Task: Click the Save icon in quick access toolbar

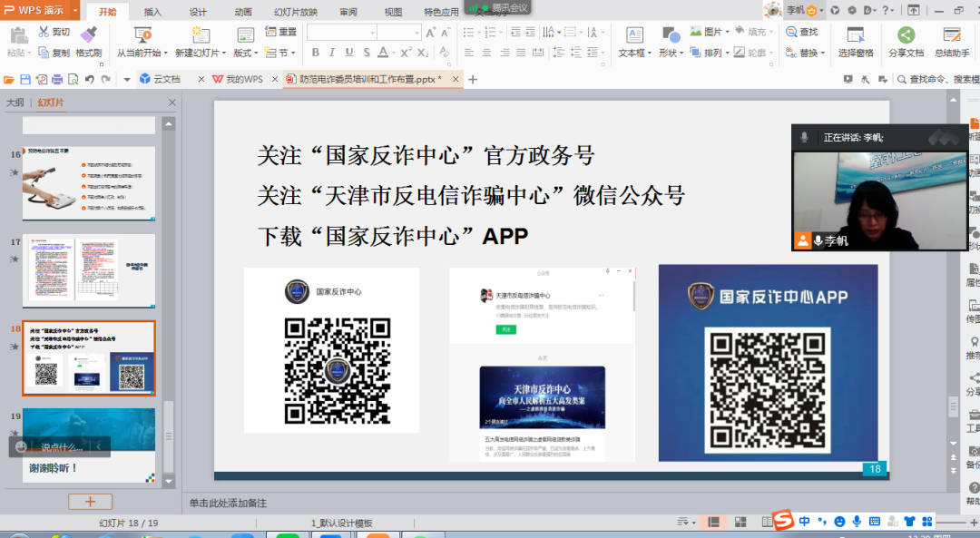Action: point(25,80)
